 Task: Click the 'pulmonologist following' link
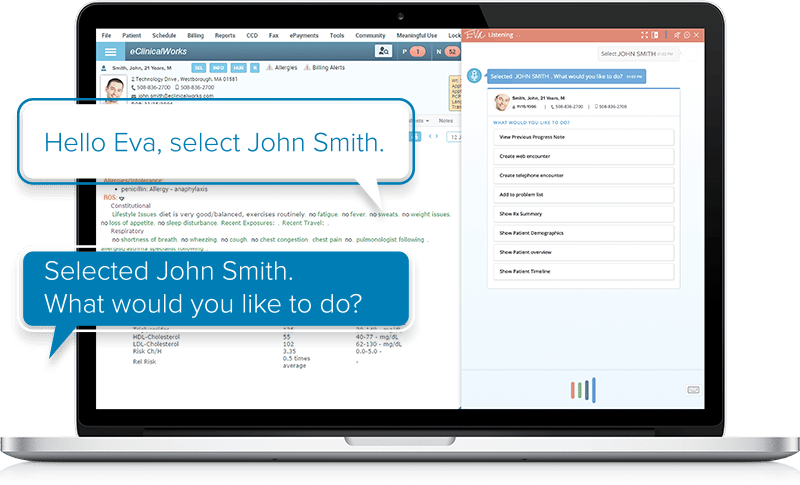pyautogui.click(x=390, y=240)
